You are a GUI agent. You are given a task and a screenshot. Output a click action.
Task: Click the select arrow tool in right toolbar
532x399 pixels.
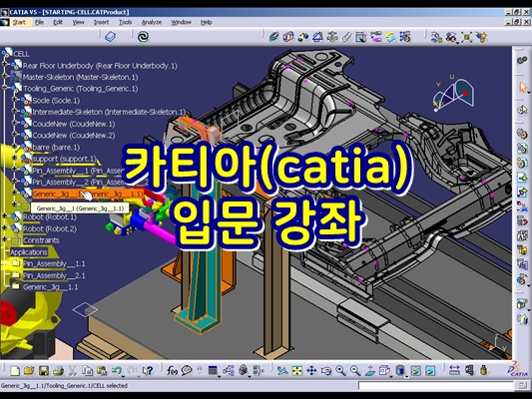point(522,88)
